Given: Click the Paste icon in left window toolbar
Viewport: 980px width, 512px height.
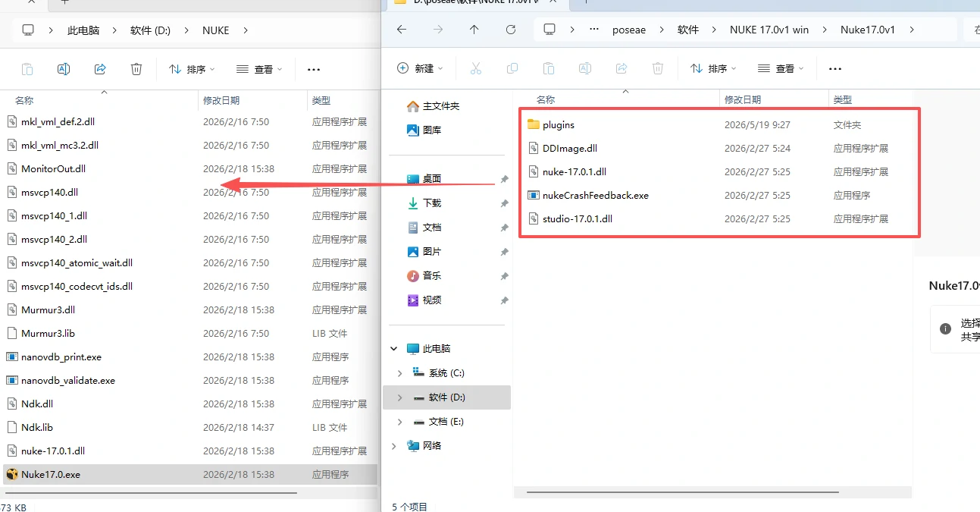Looking at the screenshot, I should point(27,69).
